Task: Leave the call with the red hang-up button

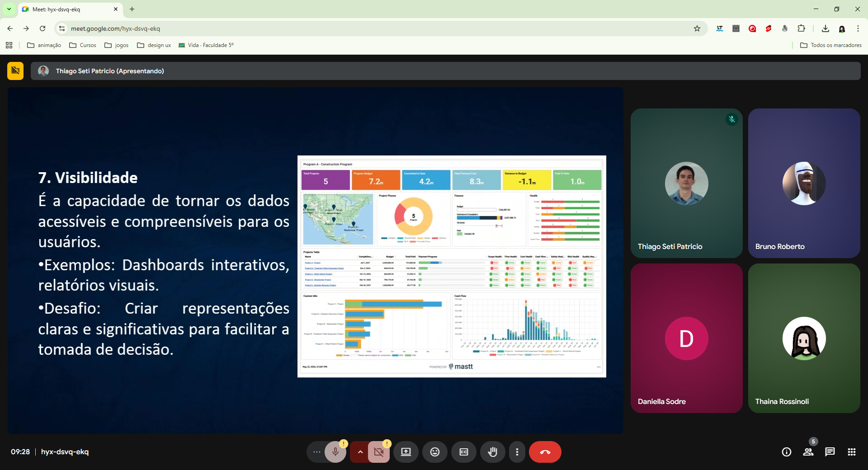Action: (x=545, y=452)
